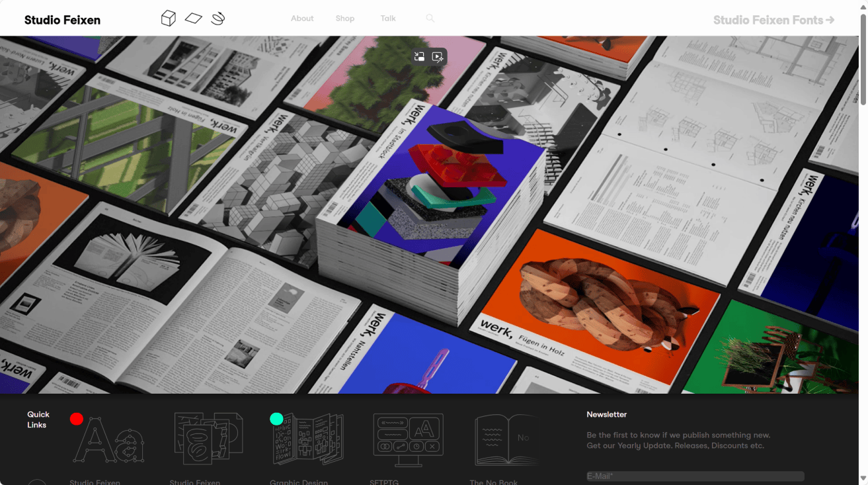Click the page scrollbar thumb
The width and height of the screenshot is (868, 485).
tap(863, 58)
